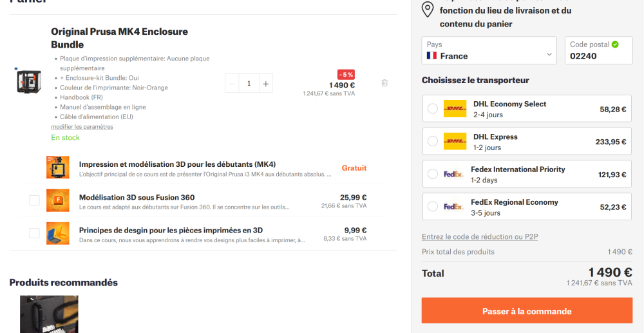The height and width of the screenshot is (333, 644).
Task: Click the beginner 3D printing course icon
Action: coord(58,167)
